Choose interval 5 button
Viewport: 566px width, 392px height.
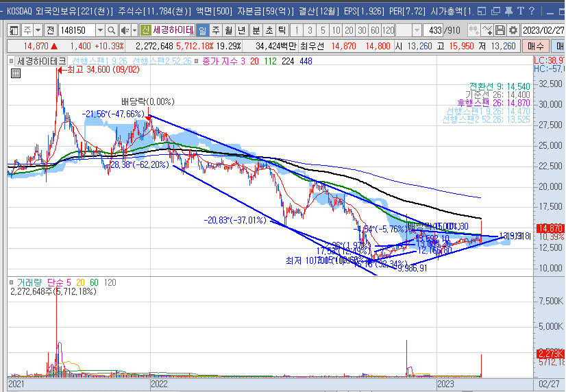(x=323, y=30)
